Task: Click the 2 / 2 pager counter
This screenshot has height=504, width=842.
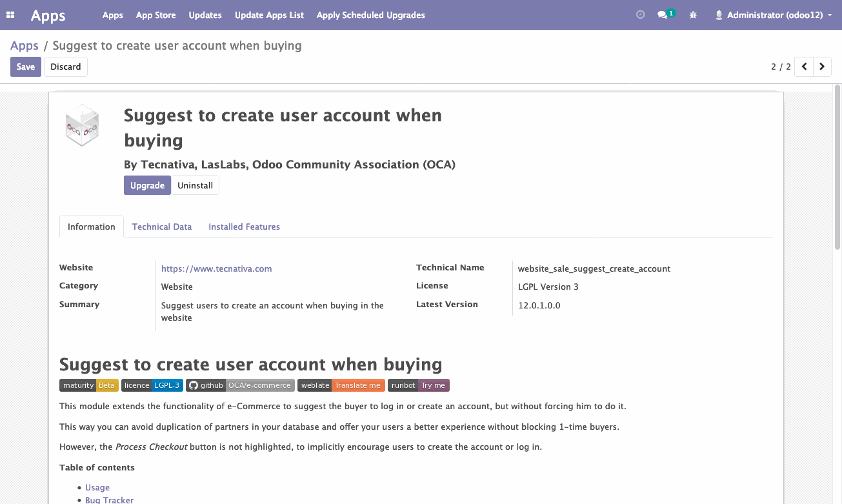Action: coord(781,66)
